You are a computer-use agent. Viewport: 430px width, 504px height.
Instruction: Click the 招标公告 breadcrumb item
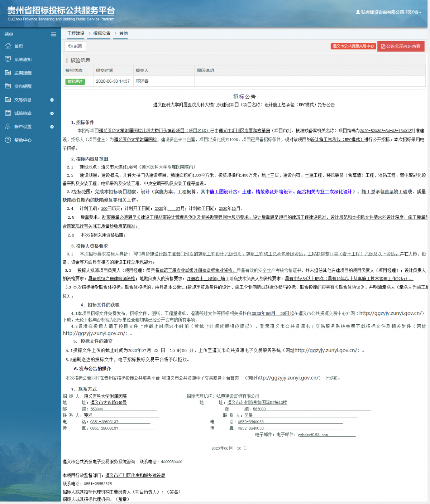point(102,33)
